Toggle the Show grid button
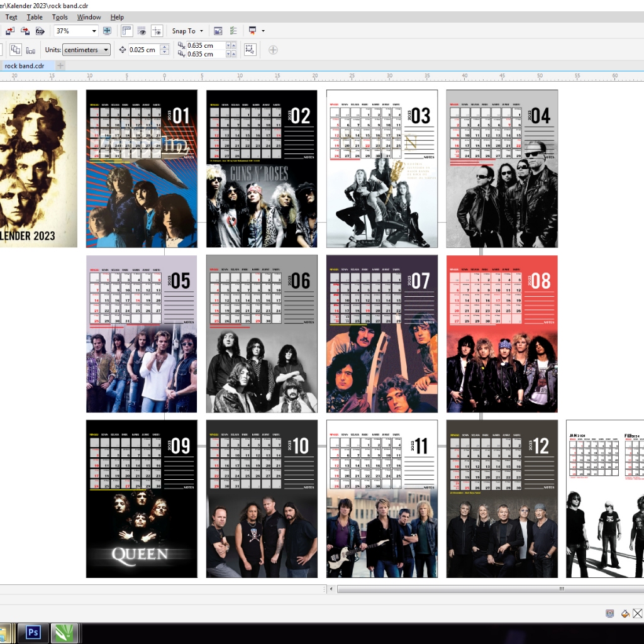Image resolution: width=644 pixels, height=644 pixels. pos(142,31)
